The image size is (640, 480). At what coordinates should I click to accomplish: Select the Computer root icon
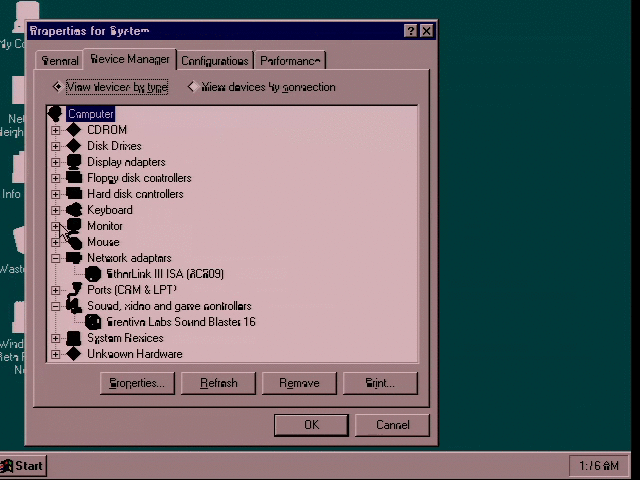tap(55, 114)
